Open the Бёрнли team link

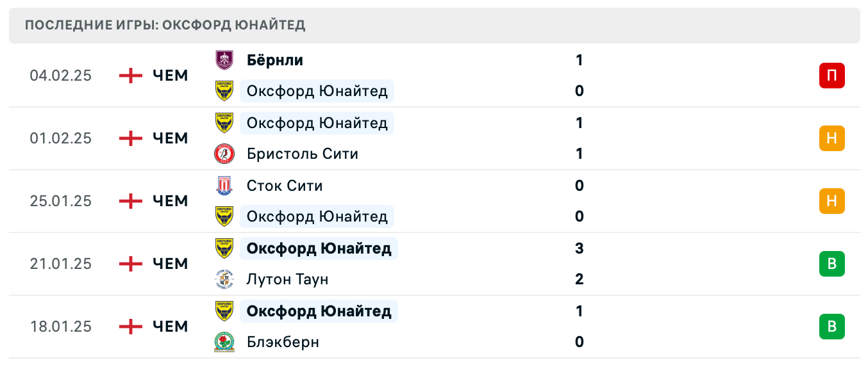pos(275,60)
